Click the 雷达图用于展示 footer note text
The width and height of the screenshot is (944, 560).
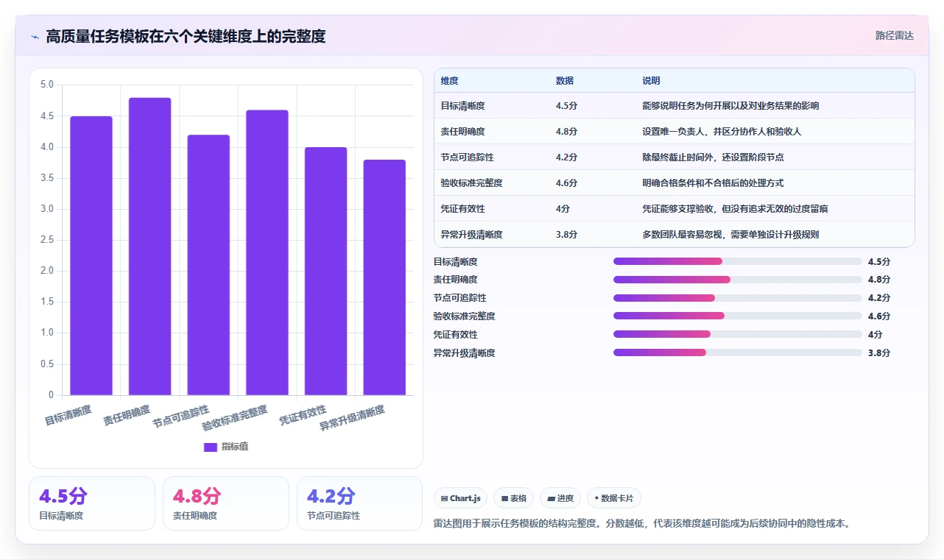(x=642, y=524)
